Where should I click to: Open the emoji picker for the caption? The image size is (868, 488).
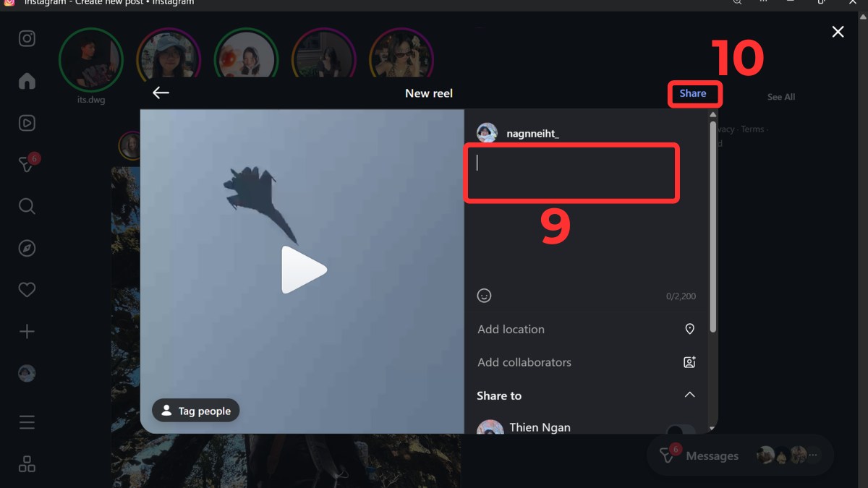[x=484, y=295]
